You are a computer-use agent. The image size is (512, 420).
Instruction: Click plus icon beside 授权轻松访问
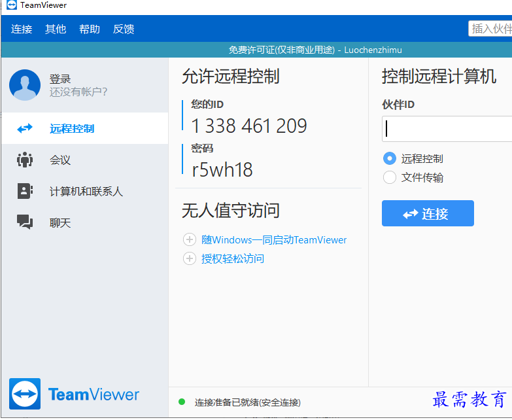tap(190, 258)
